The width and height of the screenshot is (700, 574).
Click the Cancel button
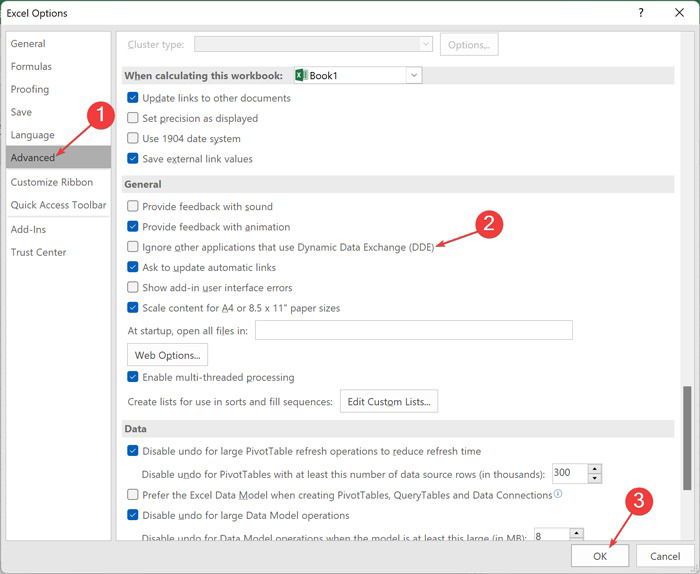[665, 556]
